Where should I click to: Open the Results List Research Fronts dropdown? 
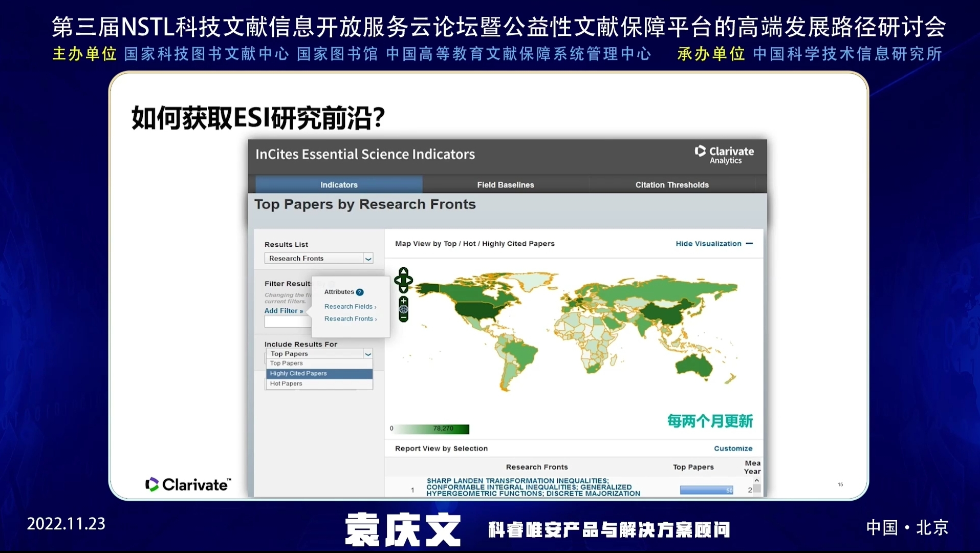click(318, 258)
